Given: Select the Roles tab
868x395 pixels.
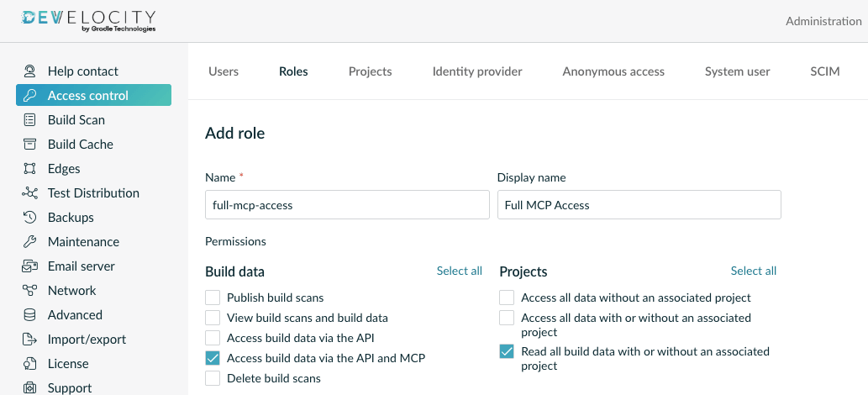Looking at the screenshot, I should pyautogui.click(x=293, y=71).
